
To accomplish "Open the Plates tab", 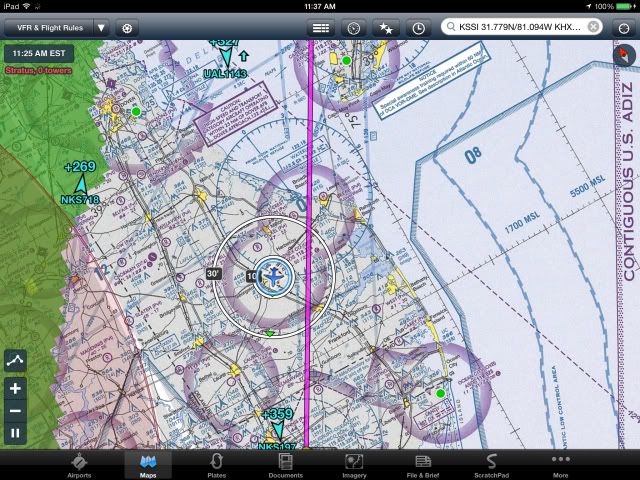I will (x=216, y=465).
